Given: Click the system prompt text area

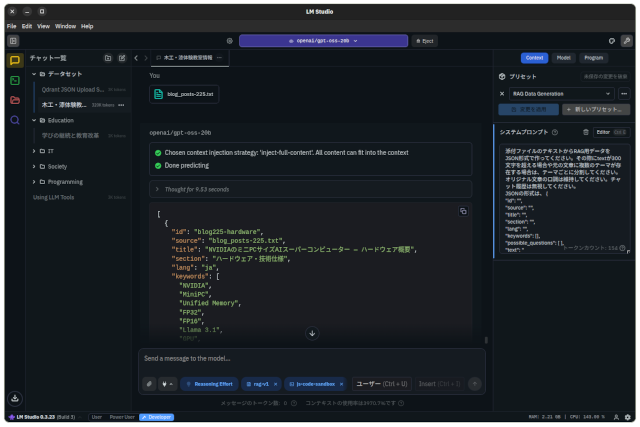Looking at the screenshot, I should (x=564, y=200).
